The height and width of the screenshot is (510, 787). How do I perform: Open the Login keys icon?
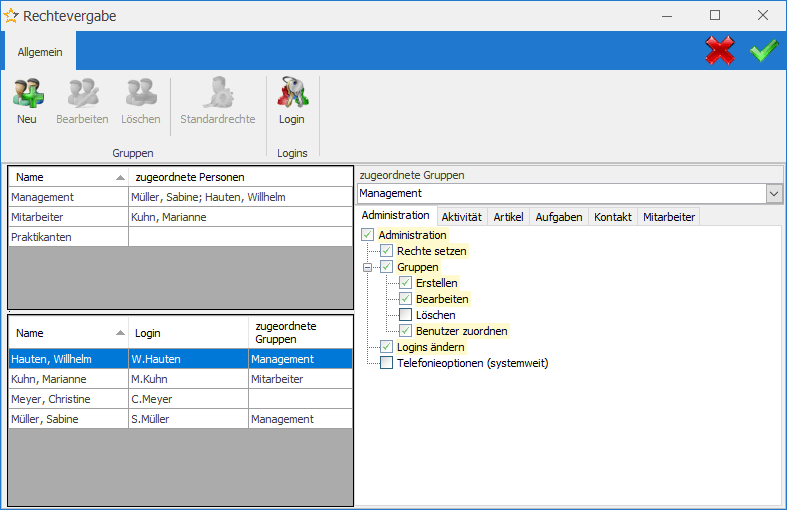tap(293, 92)
